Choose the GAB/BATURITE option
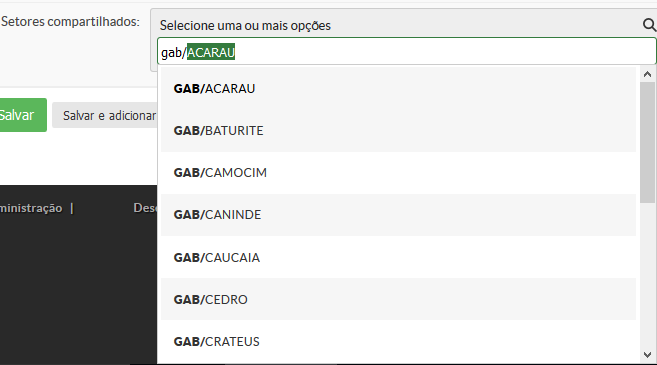This screenshot has width=657, height=365. (x=398, y=131)
